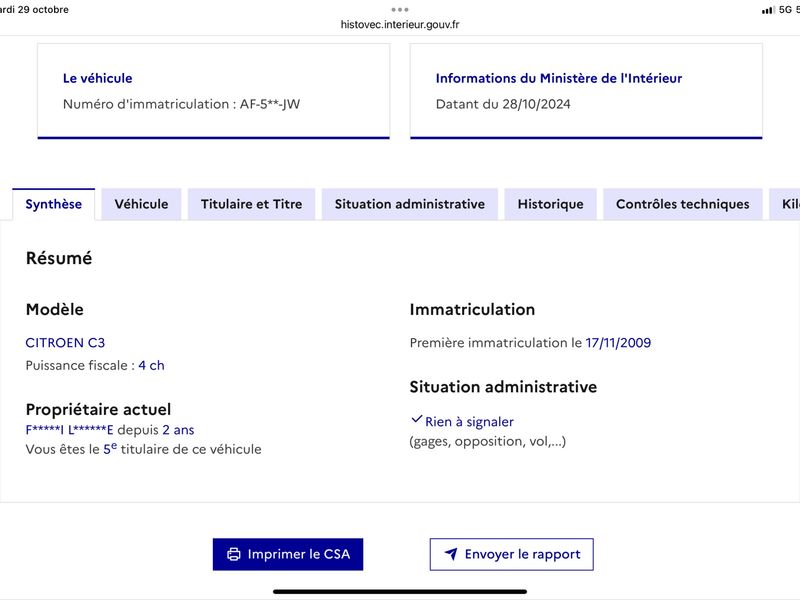The width and height of the screenshot is (800, 600).
Task: Click the CITROEN C3 model text
Action: click(x=65, y=343)
